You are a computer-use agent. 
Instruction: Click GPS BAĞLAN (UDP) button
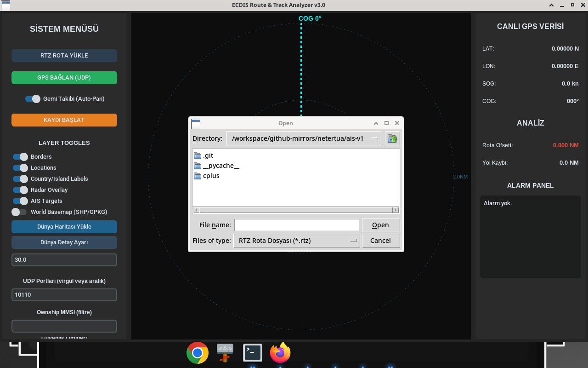(64, 78)
